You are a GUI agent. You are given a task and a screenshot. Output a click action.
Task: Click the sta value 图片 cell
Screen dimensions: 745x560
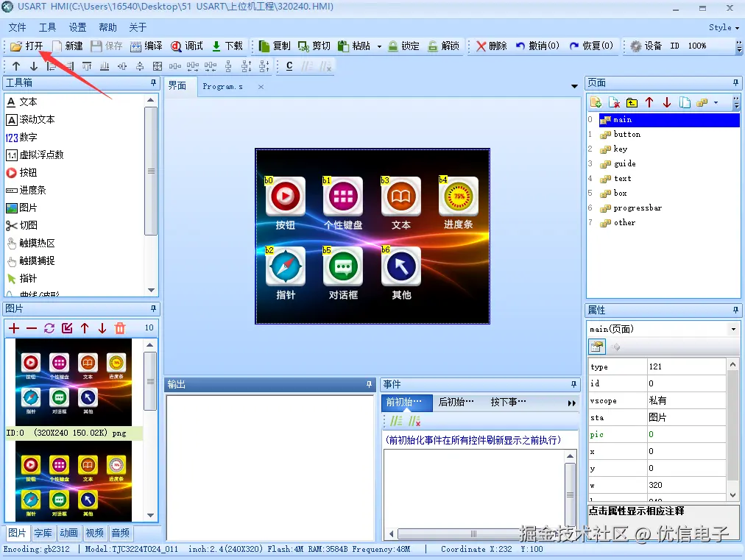pyautogui.click(x=686, y=417)
